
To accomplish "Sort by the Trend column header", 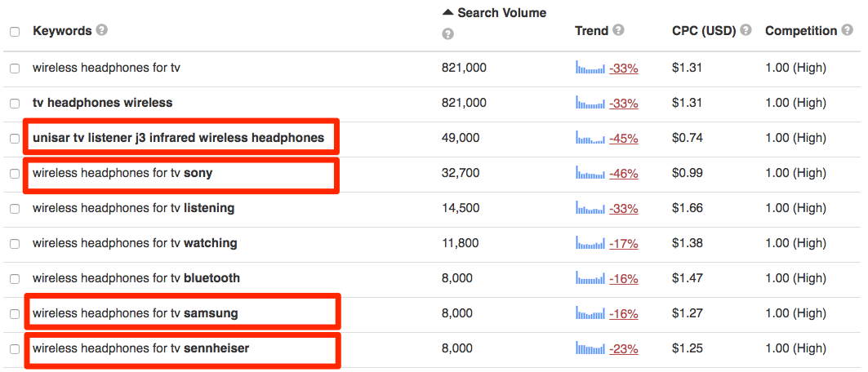I will click(x=591, y=31).
